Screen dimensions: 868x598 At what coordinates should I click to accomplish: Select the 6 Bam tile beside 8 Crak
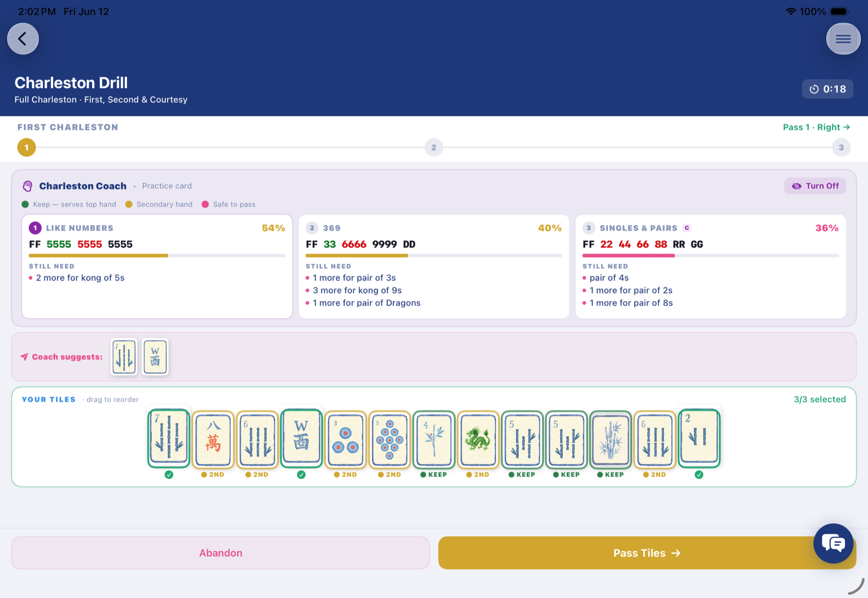[x=258, y=440]
